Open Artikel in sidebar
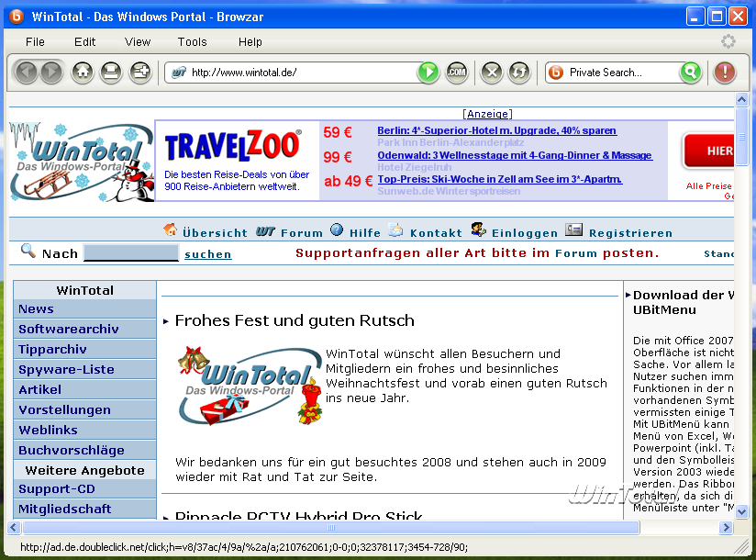This screenshot has height=560, width=756. pos(84,390)
